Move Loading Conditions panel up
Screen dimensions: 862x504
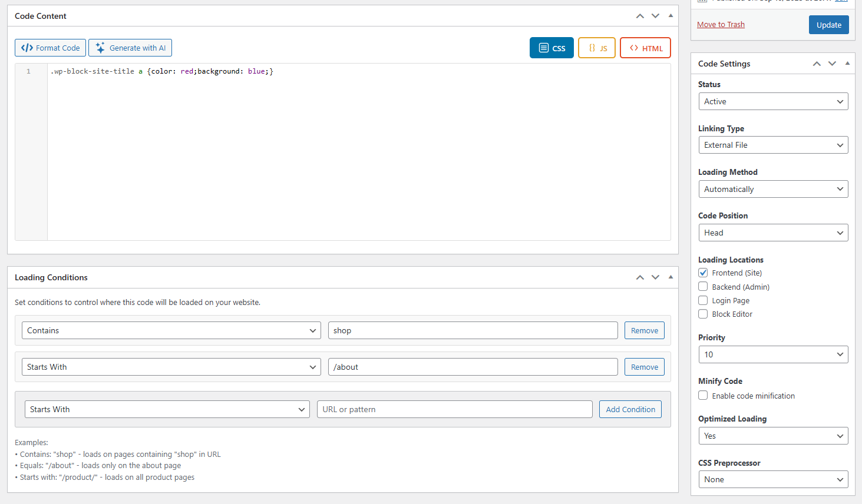[x=640, y=277]
